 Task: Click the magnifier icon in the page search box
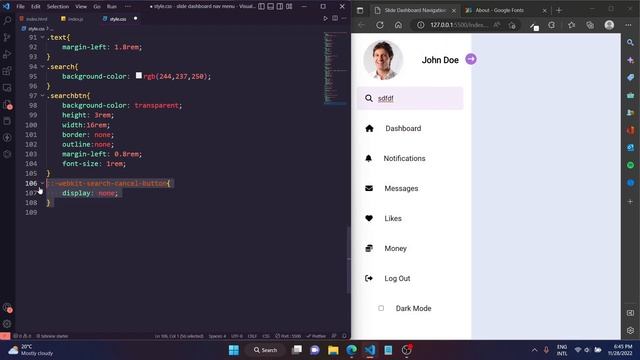click(369, 98)
